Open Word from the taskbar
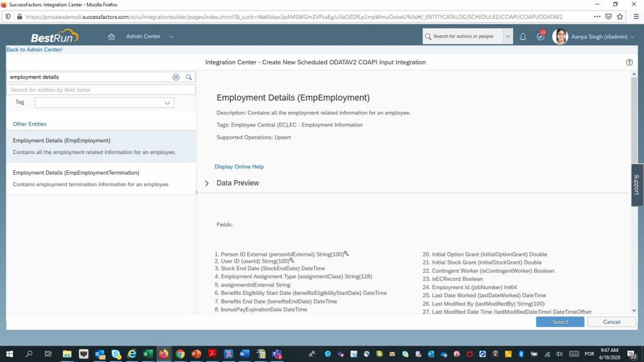The width and height of the screenshot is (644, 362). [245, 354]
